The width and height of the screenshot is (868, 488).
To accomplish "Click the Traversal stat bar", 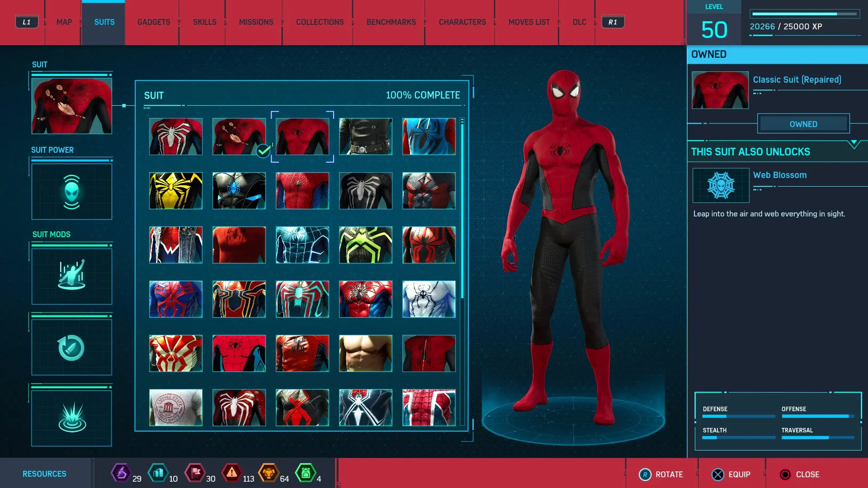I will (817, 437).
